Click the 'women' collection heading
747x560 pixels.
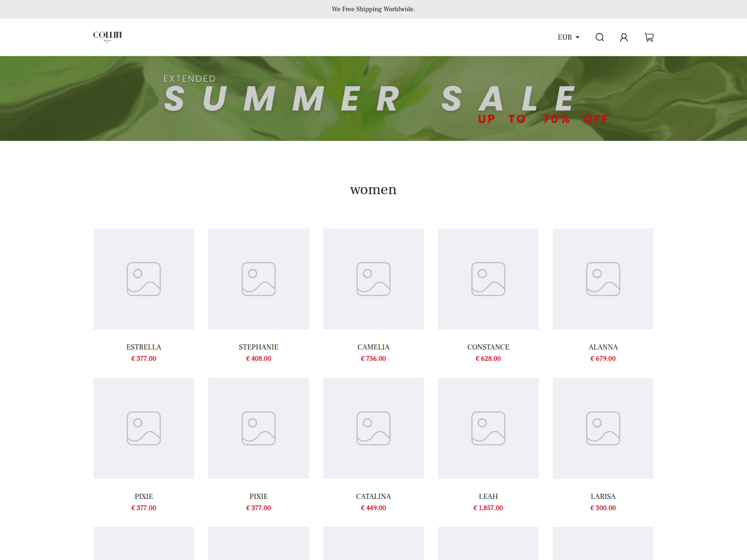point(373,189)
